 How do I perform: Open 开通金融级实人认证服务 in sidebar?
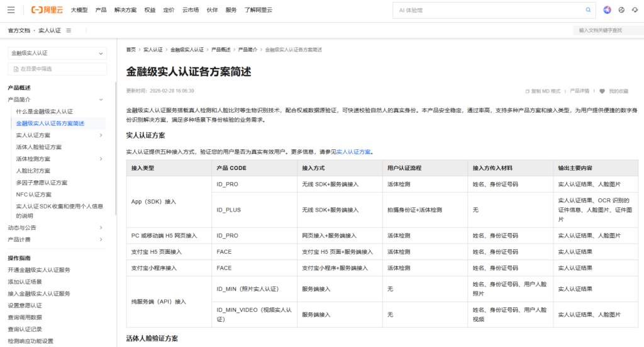coord(39,270)
